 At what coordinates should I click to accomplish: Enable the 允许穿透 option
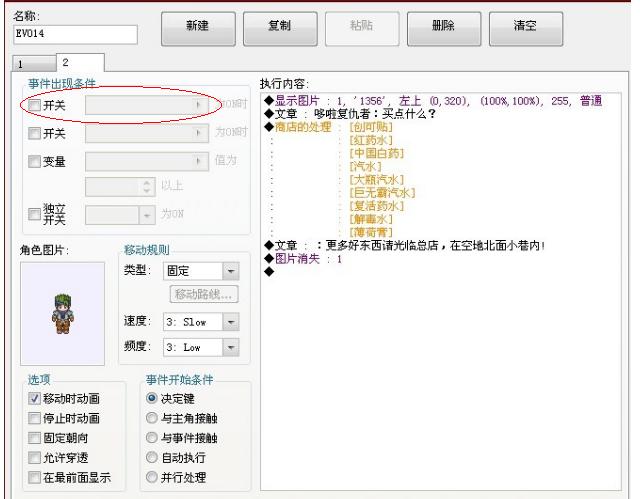34,457
